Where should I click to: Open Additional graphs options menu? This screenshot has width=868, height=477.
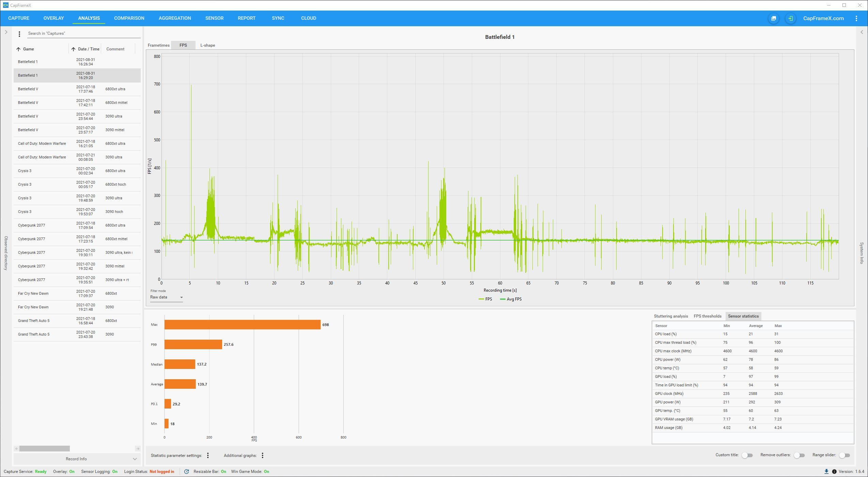coord(262,456)
